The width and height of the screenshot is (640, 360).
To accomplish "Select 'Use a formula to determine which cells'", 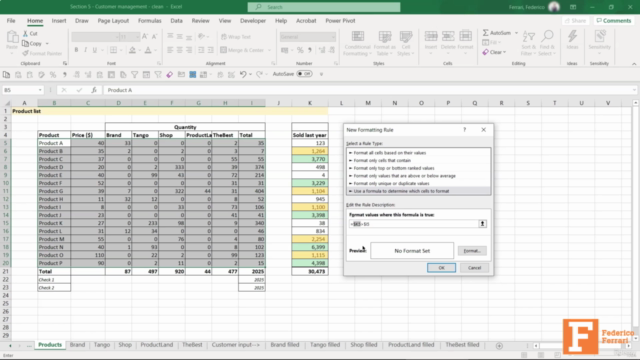I will (419, 191).
